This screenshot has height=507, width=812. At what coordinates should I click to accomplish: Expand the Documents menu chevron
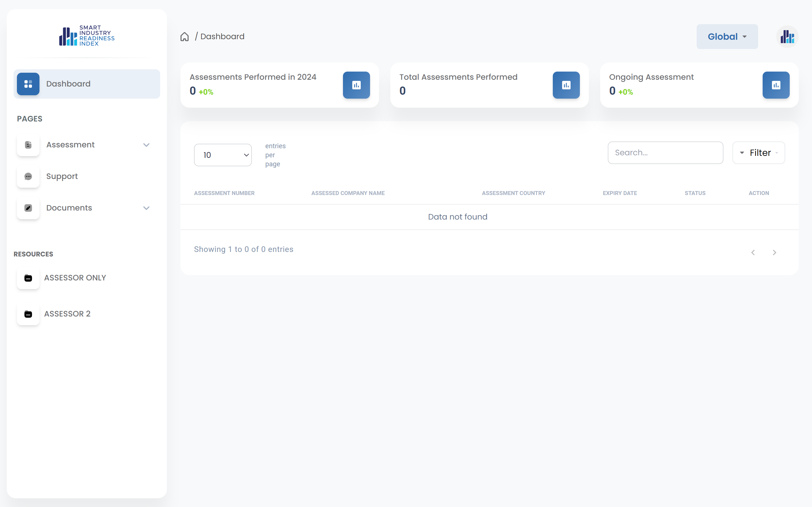[146, 208]
